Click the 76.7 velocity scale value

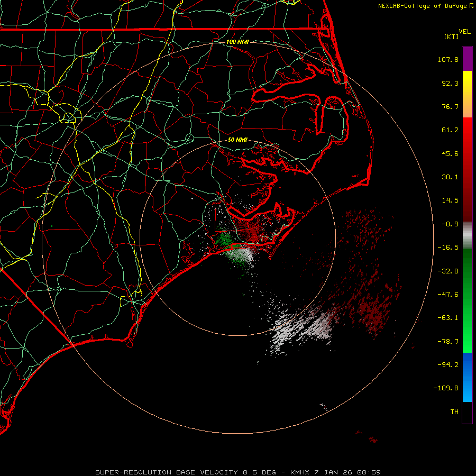pyautogui.click(x=450, y=106)
